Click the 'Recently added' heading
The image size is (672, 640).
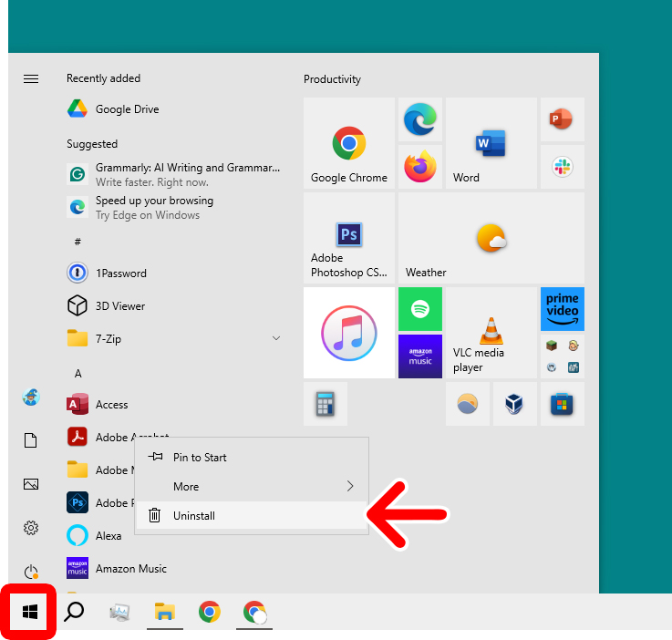(x=103, y=78)
